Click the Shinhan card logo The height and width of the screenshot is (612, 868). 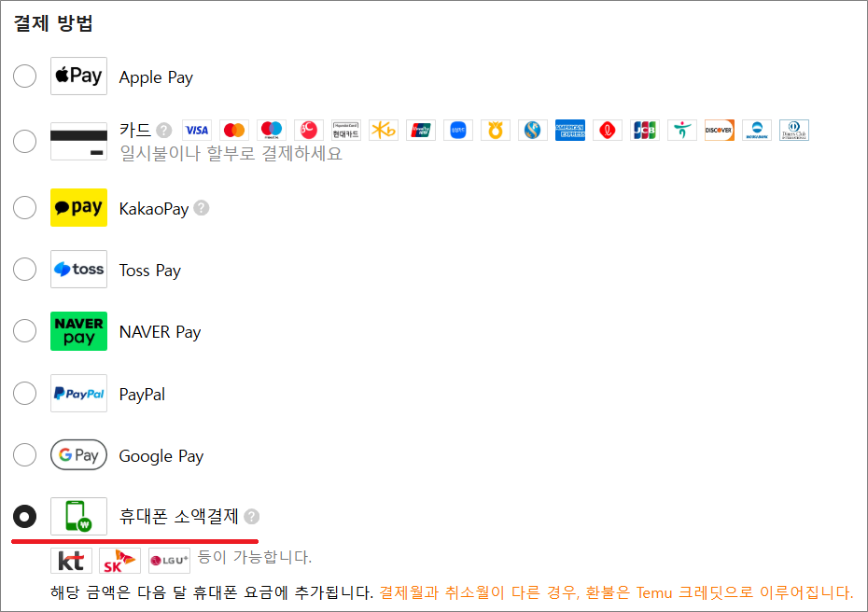point(533,130)
